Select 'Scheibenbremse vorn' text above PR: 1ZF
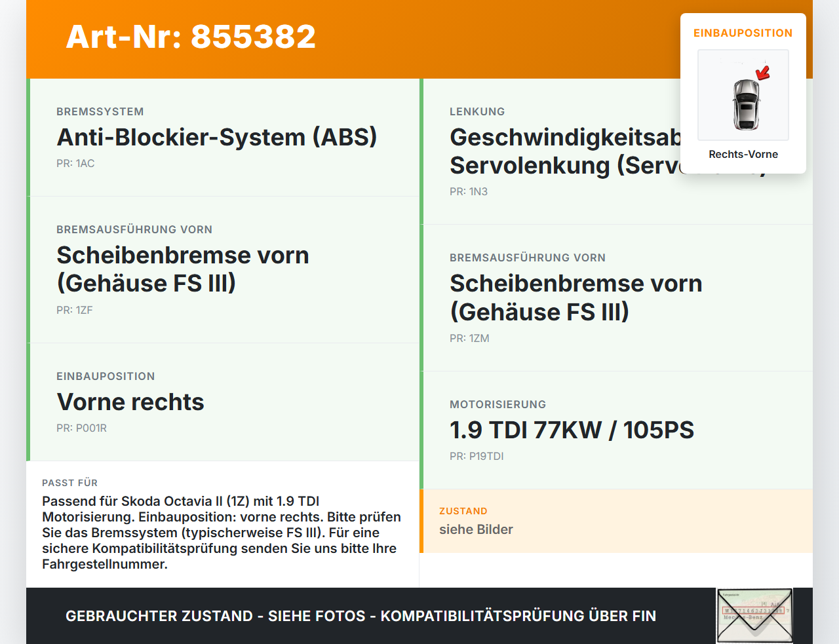Screen dimensions: 839x644 tap(183, 269)
